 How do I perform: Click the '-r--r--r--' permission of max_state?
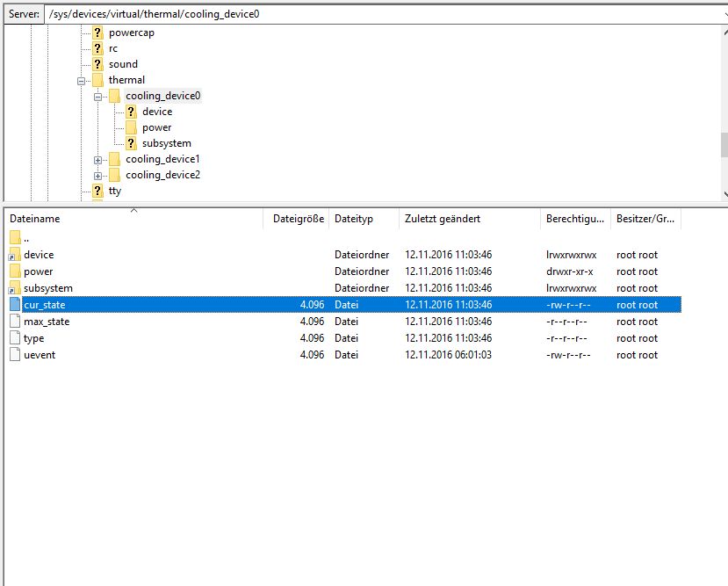(566, 322)
